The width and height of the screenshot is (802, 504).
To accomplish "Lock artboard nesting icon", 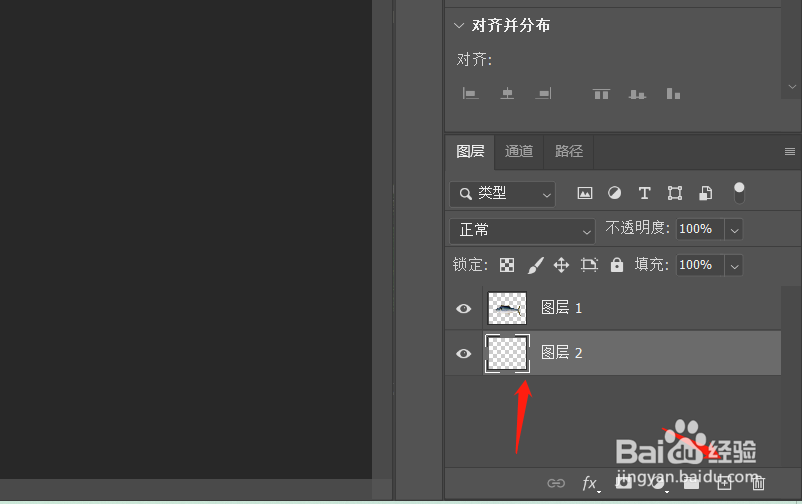I will (x=589, y=265).
